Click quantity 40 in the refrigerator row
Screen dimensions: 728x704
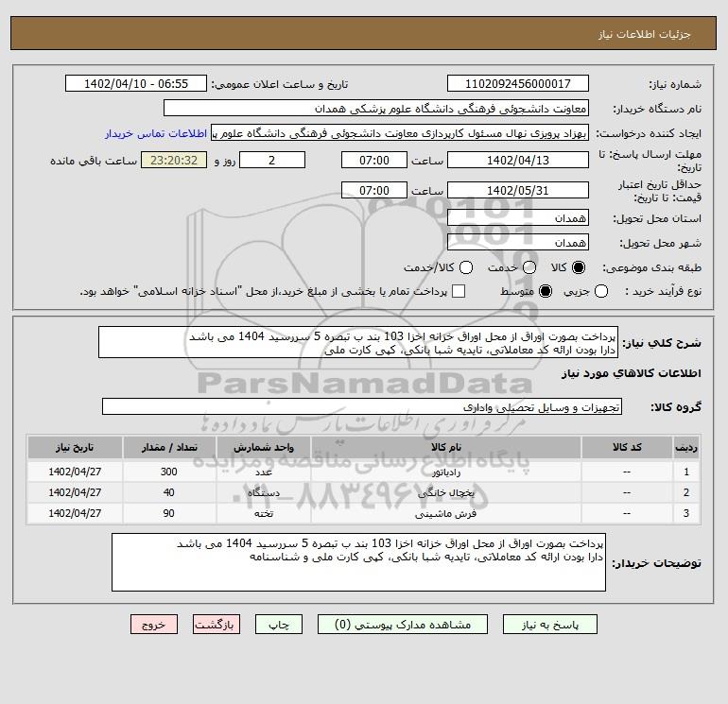[169, 493]
